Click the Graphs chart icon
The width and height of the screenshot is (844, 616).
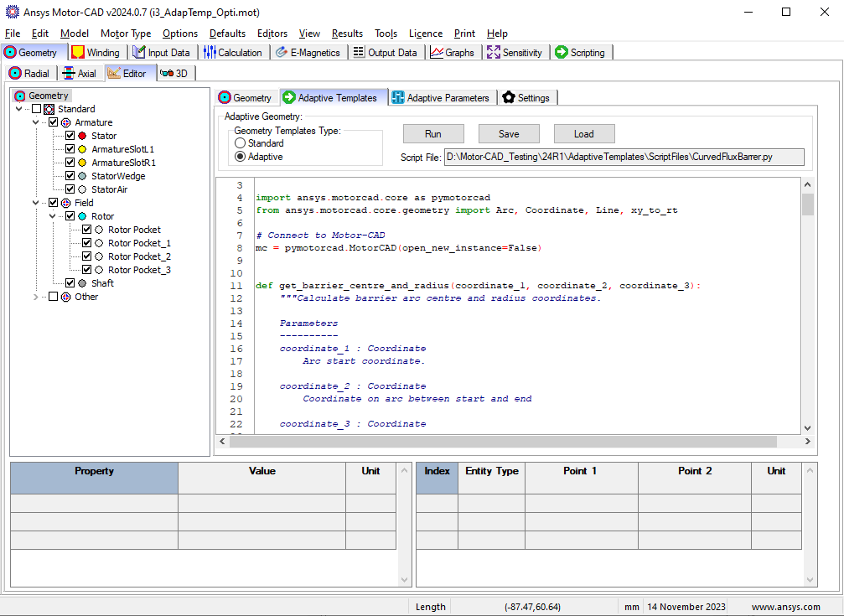tap(437, 52)
